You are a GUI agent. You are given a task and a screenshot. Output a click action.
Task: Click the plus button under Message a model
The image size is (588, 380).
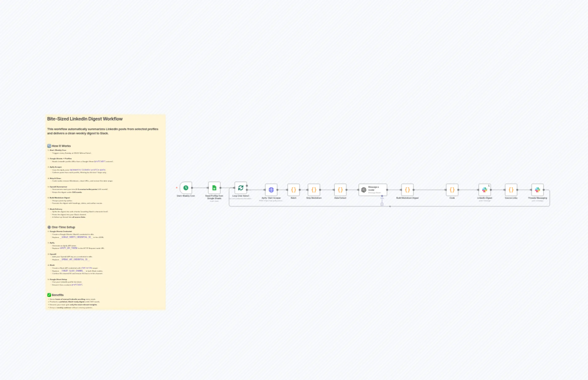click(x=382, y=205)
